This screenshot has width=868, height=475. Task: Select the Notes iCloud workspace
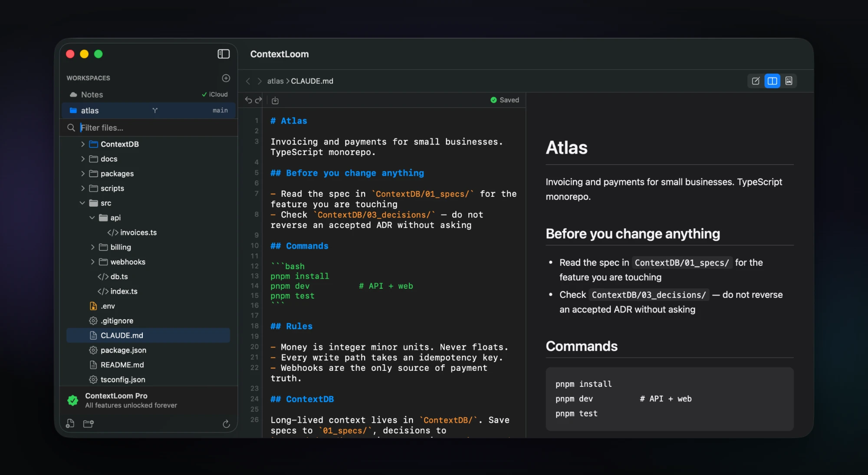click(x=148, y=95)
